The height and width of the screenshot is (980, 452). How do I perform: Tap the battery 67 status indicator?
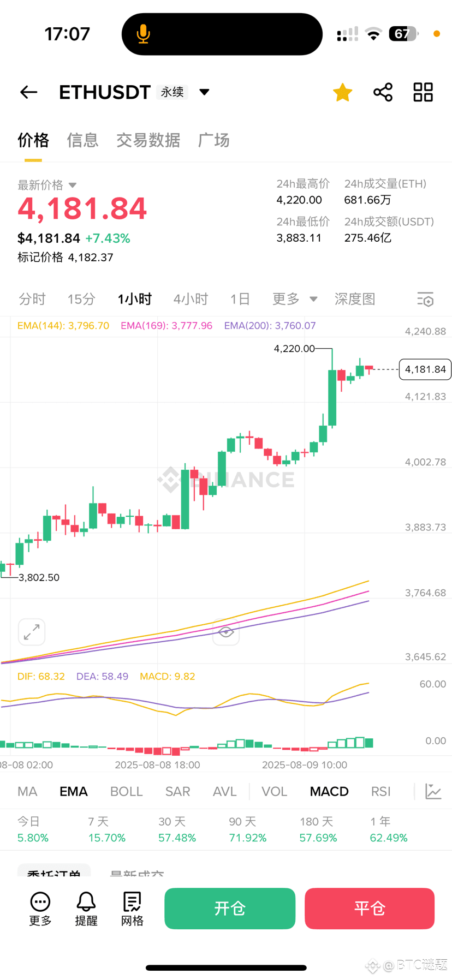(403, 34)
